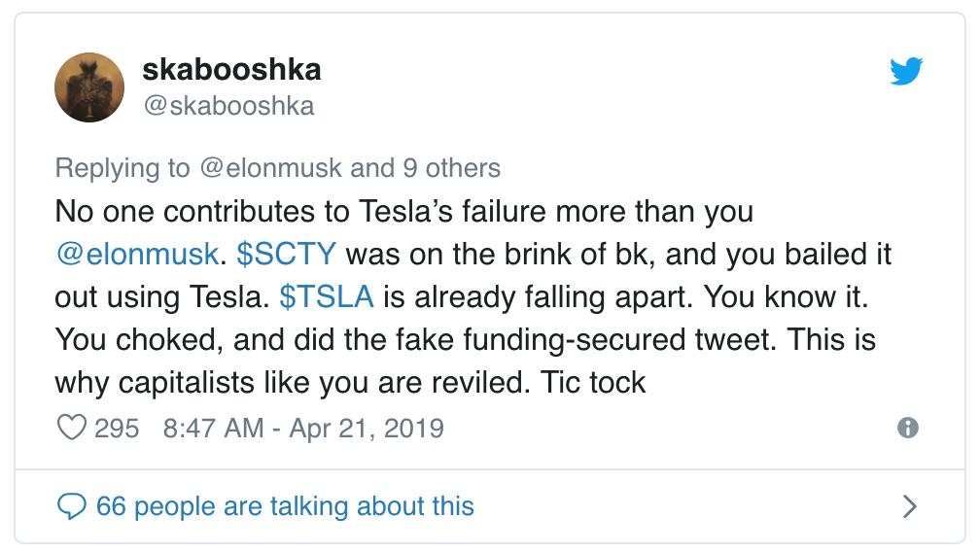Show the '9 others' reply recipients
The width and height of the screenshot is (980, 552).
[451, 168]
